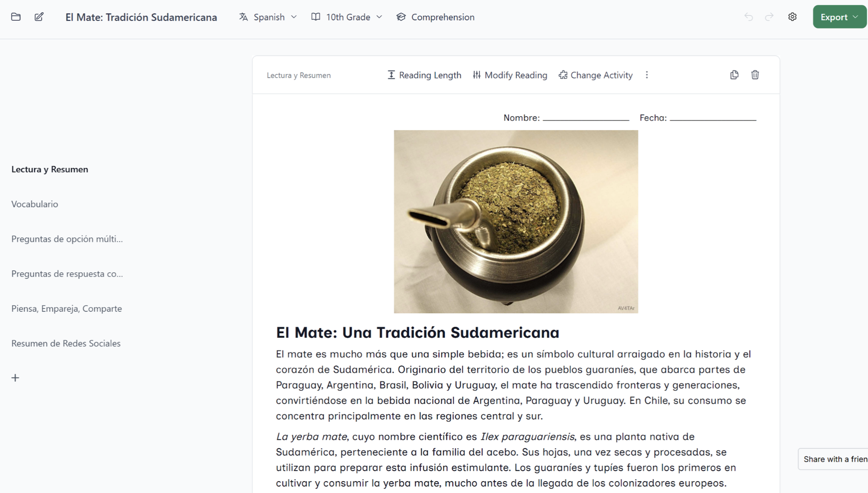Open the Export dropdown button
The width and height of the screenshot is (868, 493).
(x=839, y=17)
